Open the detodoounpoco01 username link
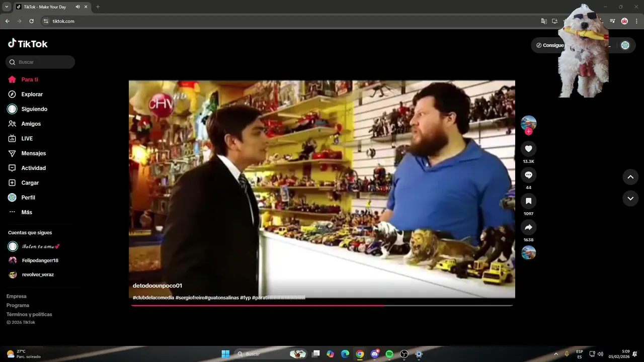The width and height of the screenshot is (644, 362). coord(157,286)
